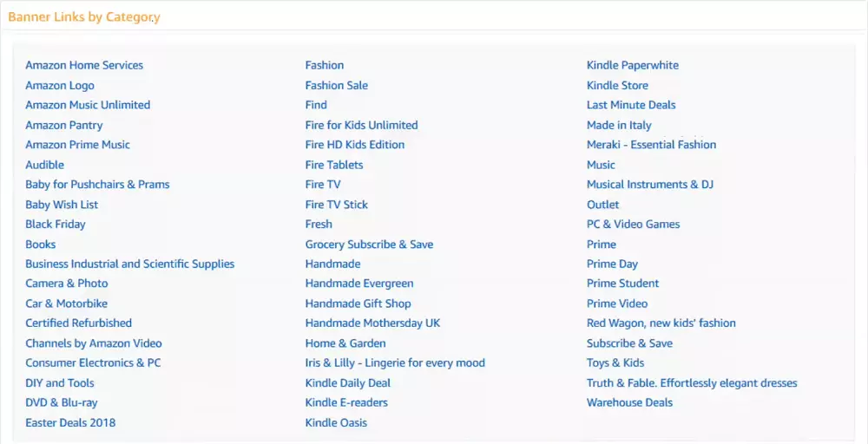The image size is (868, 444).
Task: Select Red Wagon, new kids' fashion
Action: [x=661, y=323]
